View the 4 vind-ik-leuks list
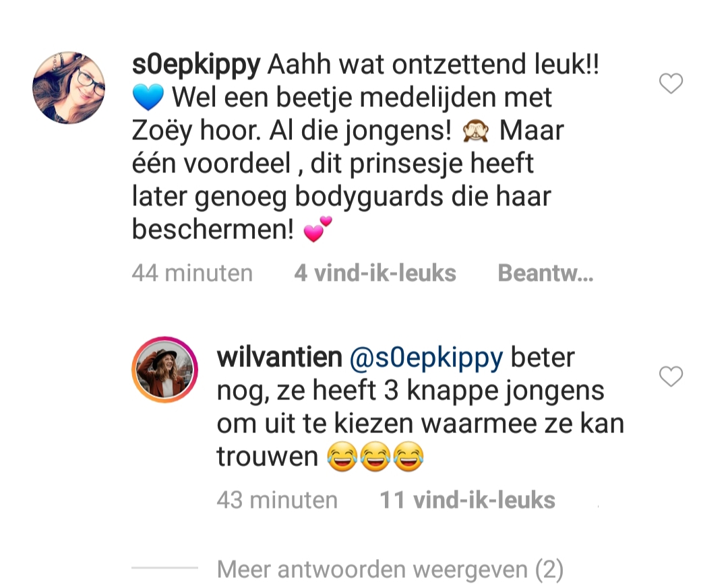The height and width of the screenshot is (588, 728). [375, 273]
